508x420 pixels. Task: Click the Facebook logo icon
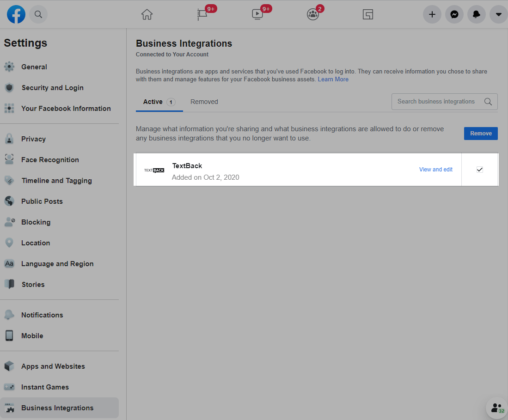click(16, 14)
